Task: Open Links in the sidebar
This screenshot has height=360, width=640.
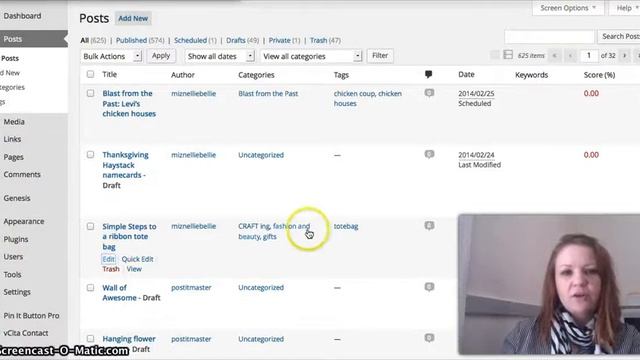Action: pos(12,139)
